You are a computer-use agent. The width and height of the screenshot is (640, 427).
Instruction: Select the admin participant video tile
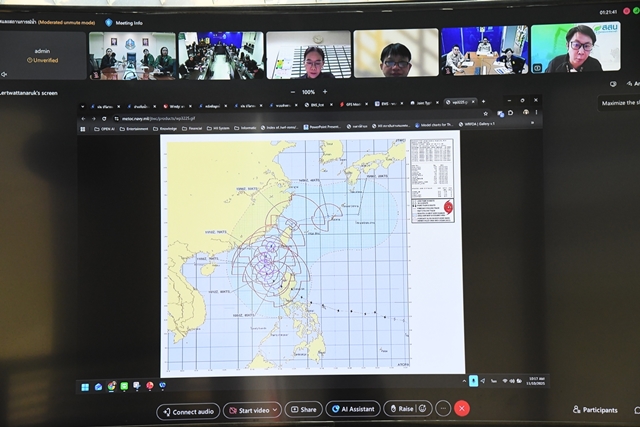[42, 55]
